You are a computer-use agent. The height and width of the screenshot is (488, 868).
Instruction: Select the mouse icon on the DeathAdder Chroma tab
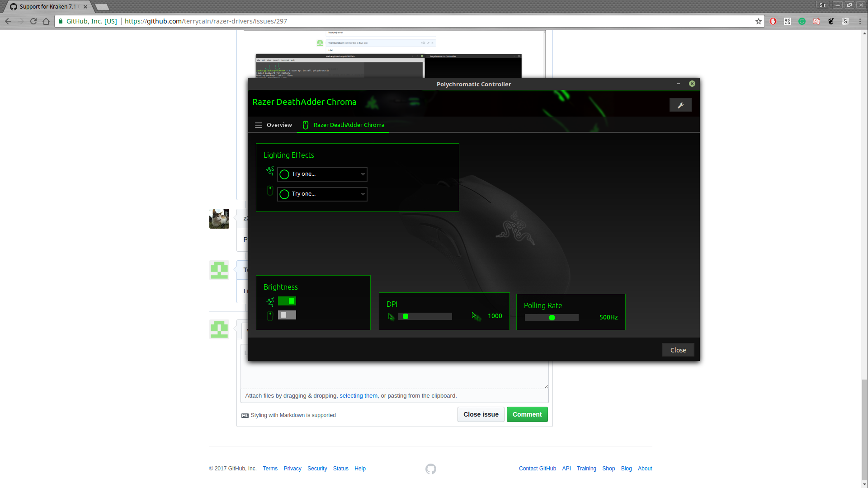tap(305, 125)
